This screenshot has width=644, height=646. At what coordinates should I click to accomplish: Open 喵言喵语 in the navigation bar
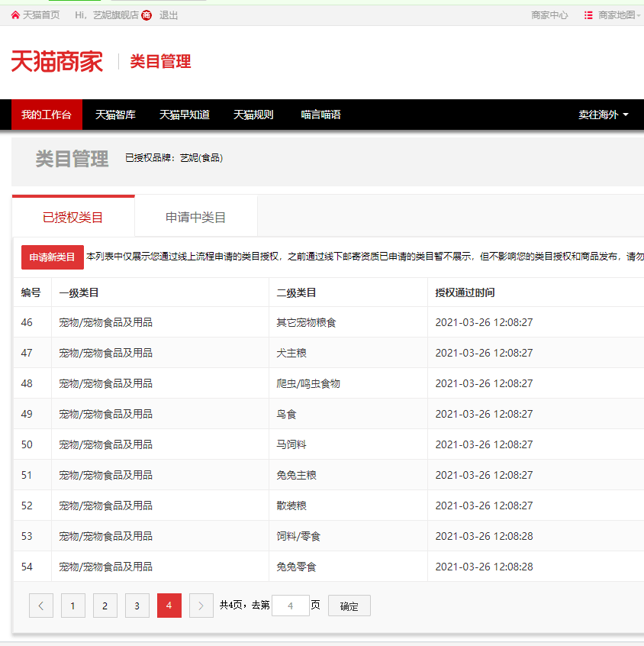(320, 115)
